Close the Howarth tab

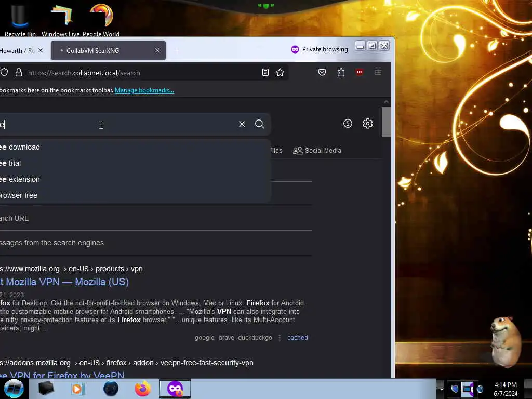tap(41, 50)
